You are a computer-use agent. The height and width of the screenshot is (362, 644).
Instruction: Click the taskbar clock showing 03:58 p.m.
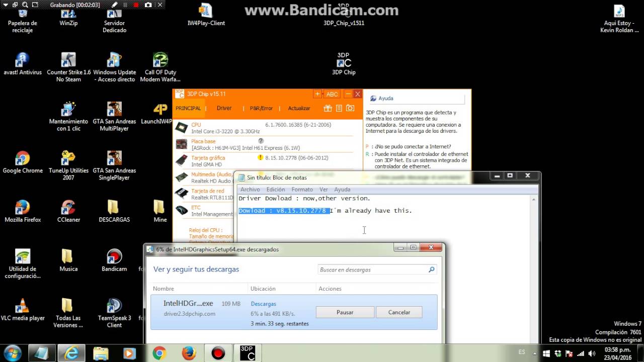pos(618,353)
